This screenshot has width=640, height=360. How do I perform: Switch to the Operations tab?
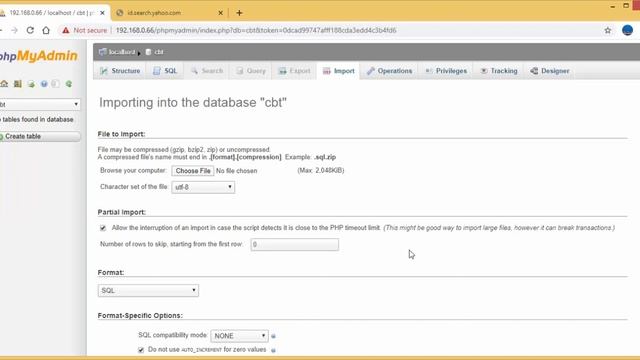pos(389,71)
